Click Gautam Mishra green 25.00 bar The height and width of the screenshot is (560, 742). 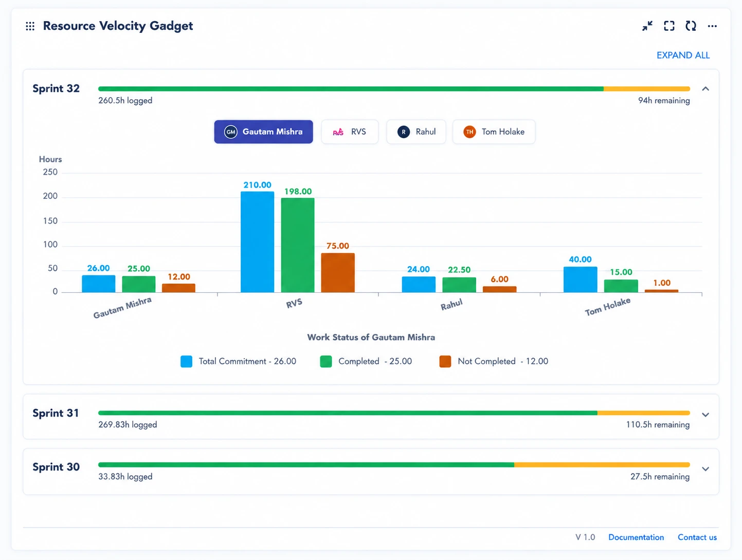(x=139, y=284)
